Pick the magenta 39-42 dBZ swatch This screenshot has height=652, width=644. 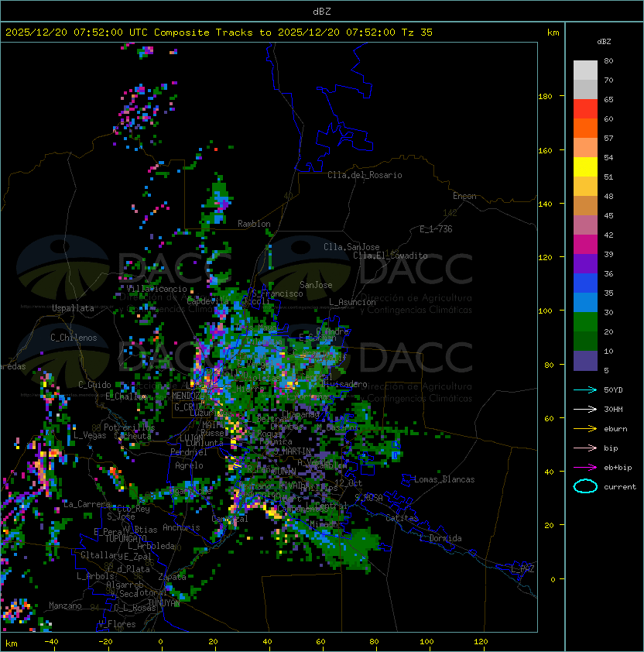pyautogui.click(x=585, y=245)
